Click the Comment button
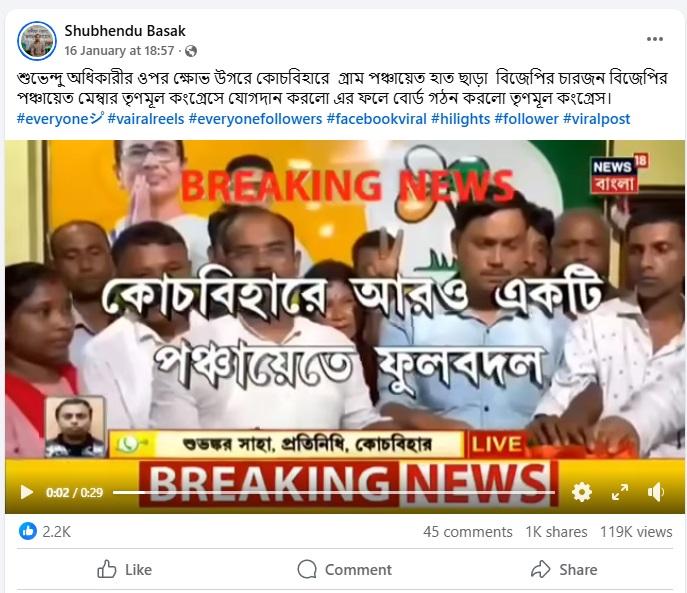 pos(344,570)
